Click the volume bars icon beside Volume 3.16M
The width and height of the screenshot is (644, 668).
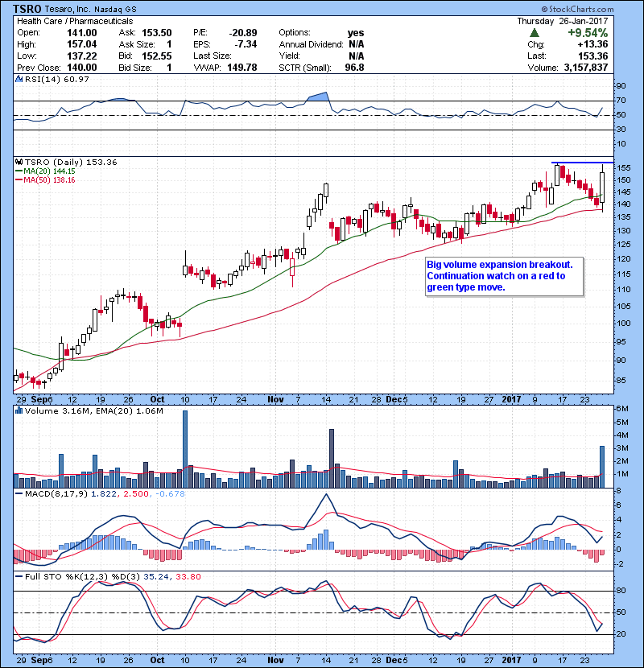pos(19,411)
